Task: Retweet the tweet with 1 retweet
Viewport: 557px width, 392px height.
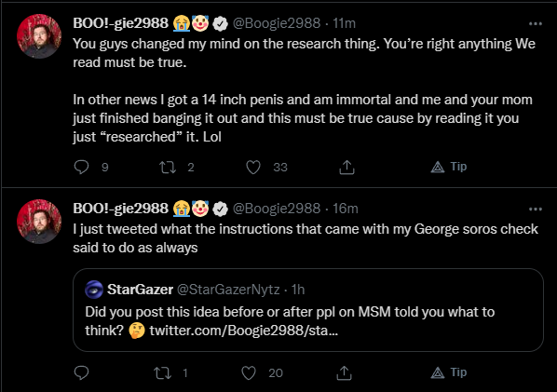Action: (x=163, y=372)
